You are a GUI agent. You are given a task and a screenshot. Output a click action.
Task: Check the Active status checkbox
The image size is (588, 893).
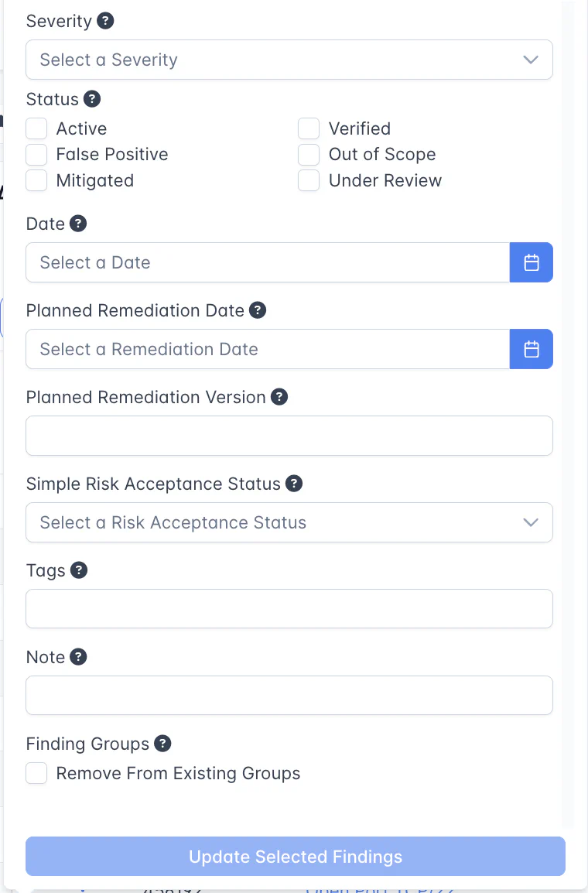[36, 128]
